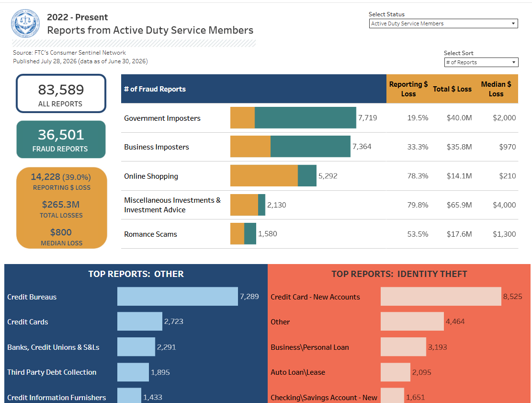Click Miscellaneous Investments & Investment Advice label
Viewport: 532px width, 403px height.
[172, 205]
